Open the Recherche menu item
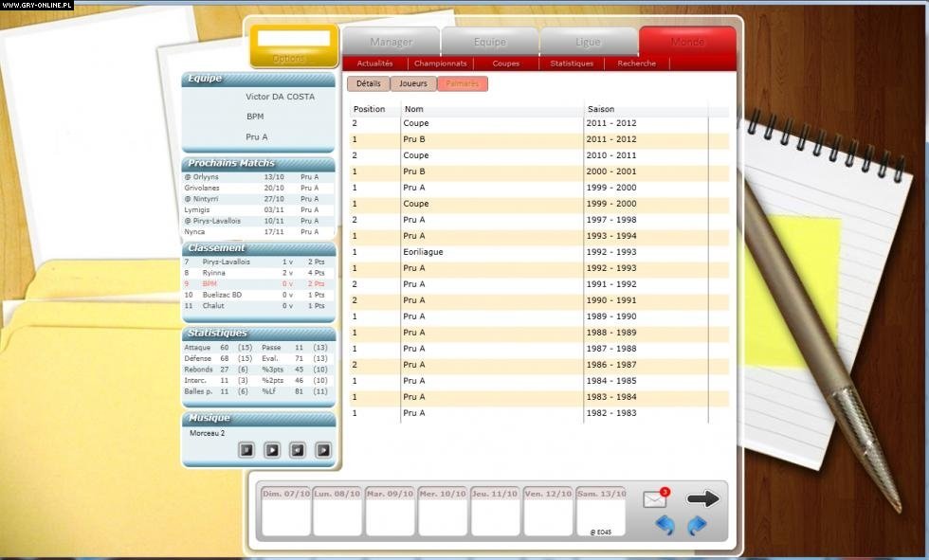The height and width of the screenshot is (560, 929). [x=635, y=63]
